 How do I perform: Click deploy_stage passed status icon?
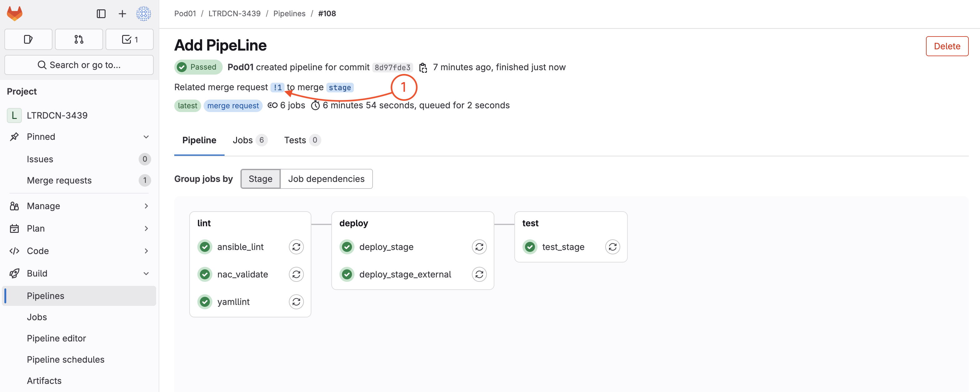[347, 247]
